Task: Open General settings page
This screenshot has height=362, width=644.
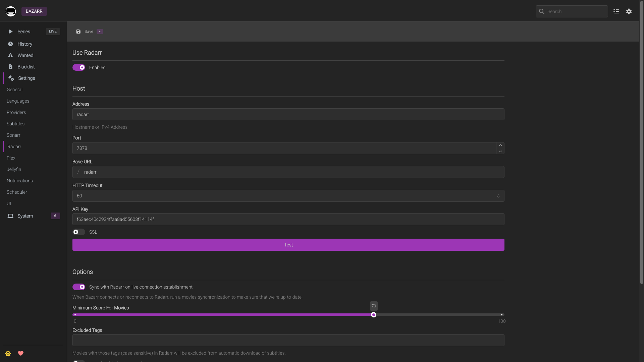Action: pyautogui.click(x=14, y=89)
